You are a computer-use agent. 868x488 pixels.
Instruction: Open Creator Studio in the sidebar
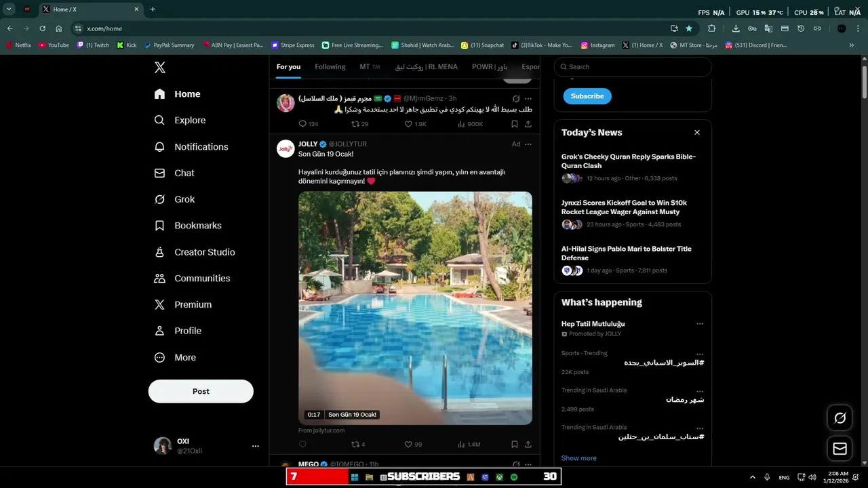point(195,252)
